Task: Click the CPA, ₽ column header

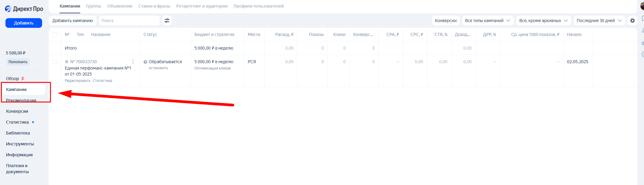Action: tap(393, 34)
